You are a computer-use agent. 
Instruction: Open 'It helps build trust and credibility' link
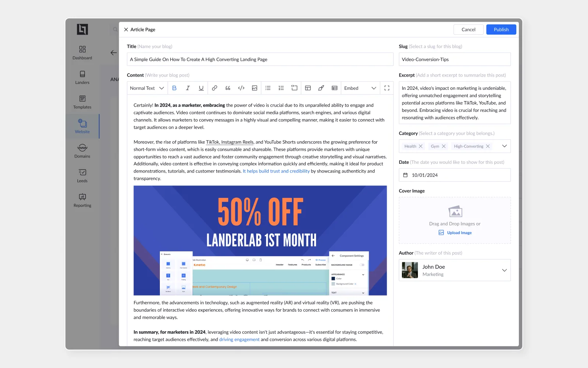(x=276, y=171)
